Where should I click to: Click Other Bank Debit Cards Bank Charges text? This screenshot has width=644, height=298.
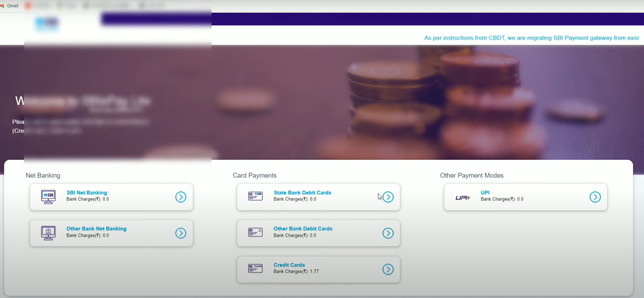click(295, 235)
